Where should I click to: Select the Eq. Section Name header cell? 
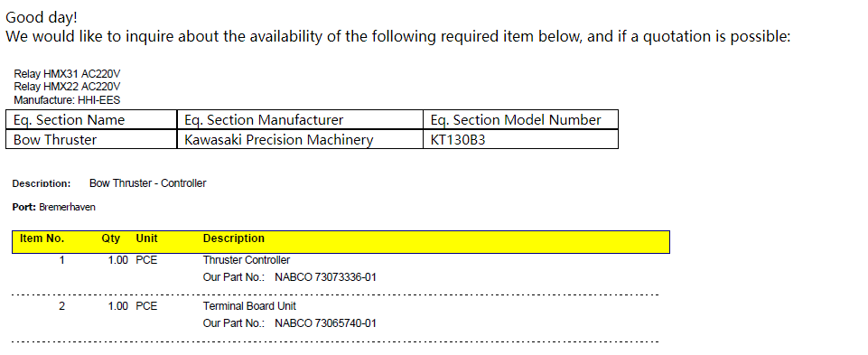pyautogui.click(x=91, y=119)
